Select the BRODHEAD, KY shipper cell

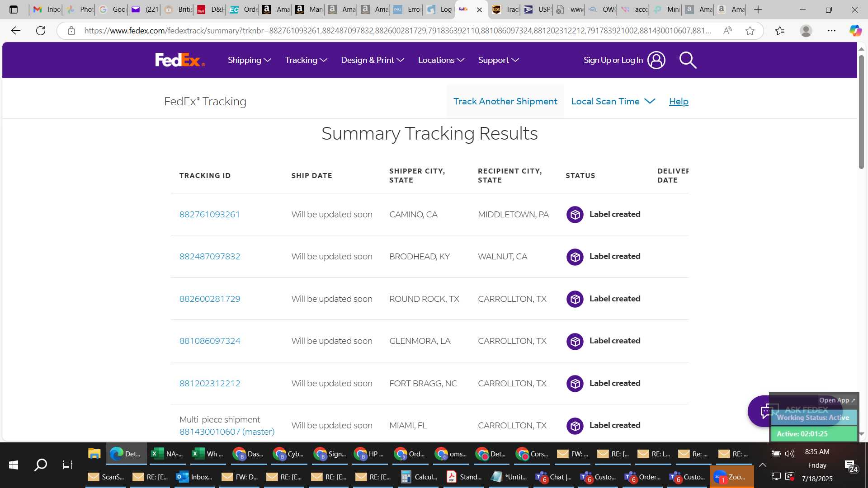(419, 257)
